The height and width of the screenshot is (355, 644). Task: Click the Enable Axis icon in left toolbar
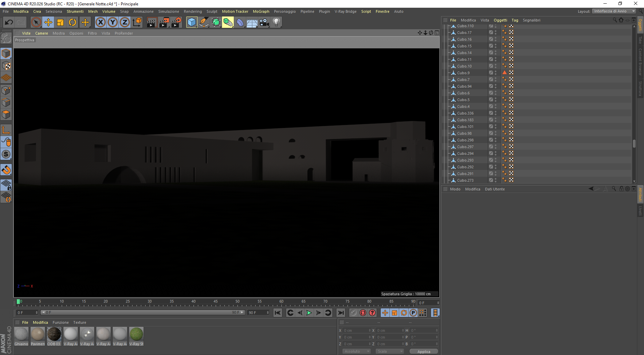pyautogui.click(x=6, y=130)
